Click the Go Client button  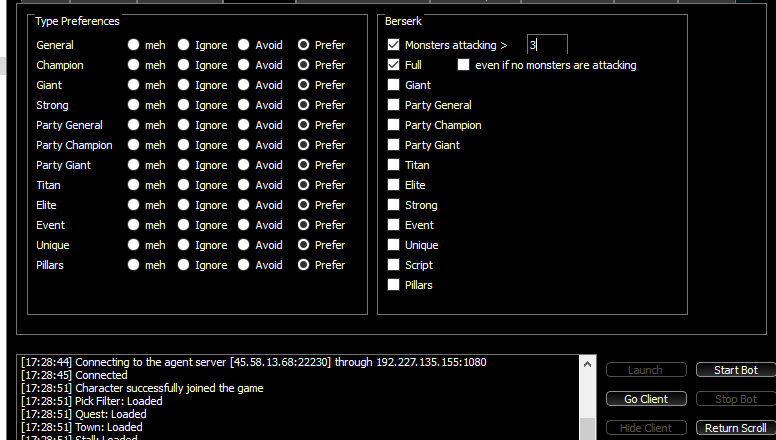point(646,399)
